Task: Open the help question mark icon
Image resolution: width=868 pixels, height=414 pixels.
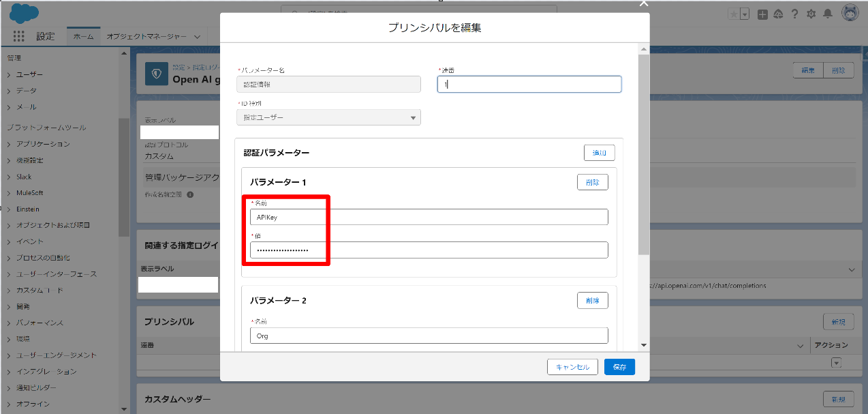Action: (794, 14)
